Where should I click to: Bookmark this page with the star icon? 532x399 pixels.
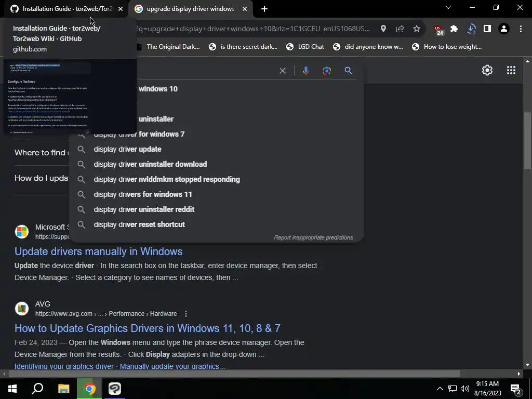(x=417, y=29)
